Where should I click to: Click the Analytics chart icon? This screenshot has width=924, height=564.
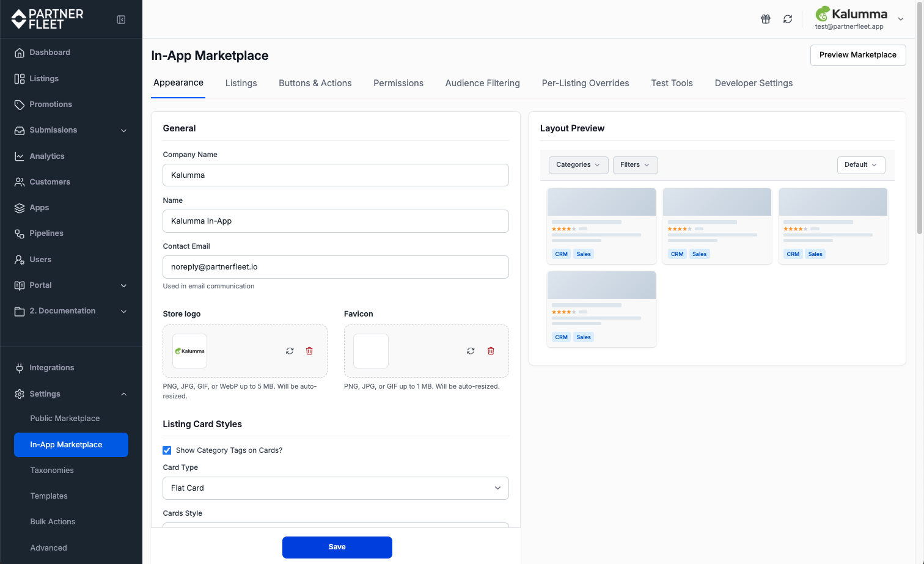tap(20, 156)
